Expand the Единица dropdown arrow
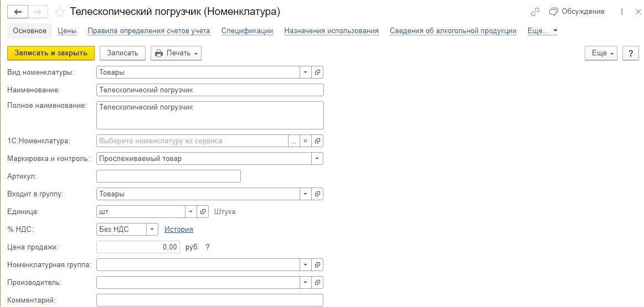This screenshot has width=644, height=307. [x=191, y=211]
